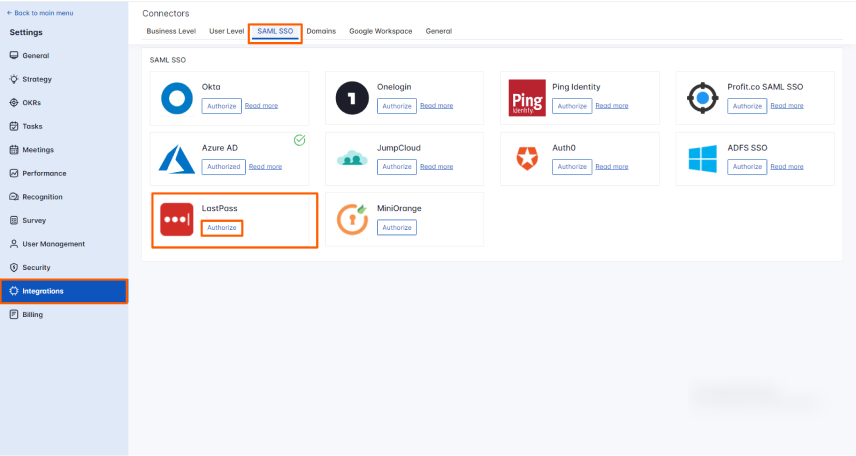Open the OKRs settings label
The image size is (856, 456).
[x=32, y=103]
